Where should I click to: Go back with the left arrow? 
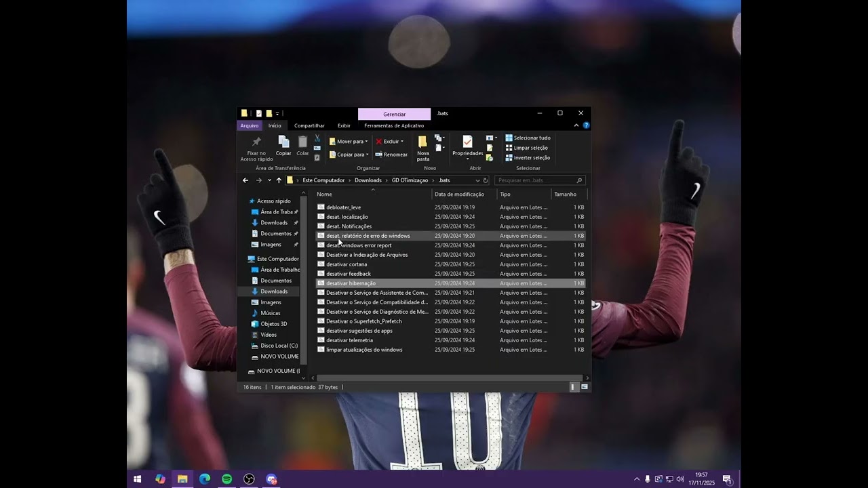(245, 180)
